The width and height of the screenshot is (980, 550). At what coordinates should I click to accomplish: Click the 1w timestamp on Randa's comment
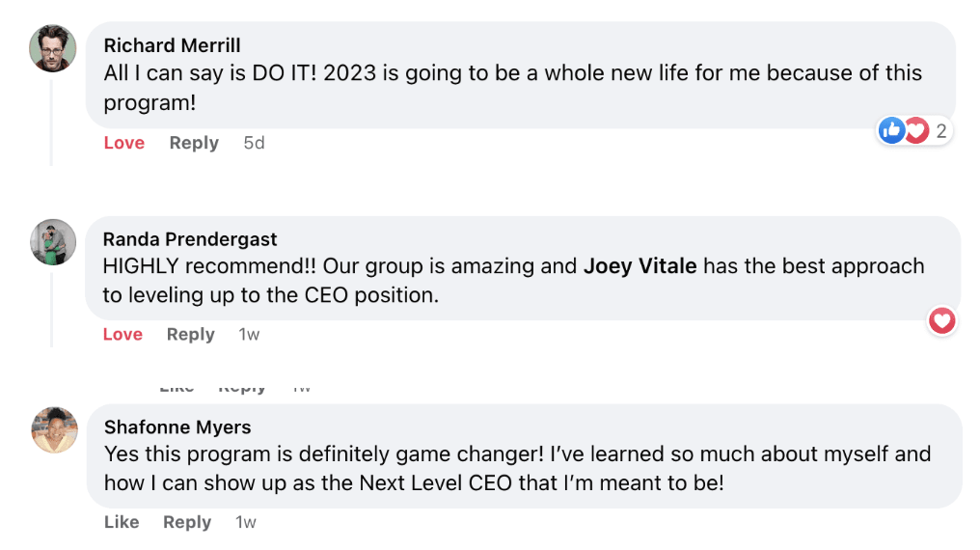click(249, 334)
